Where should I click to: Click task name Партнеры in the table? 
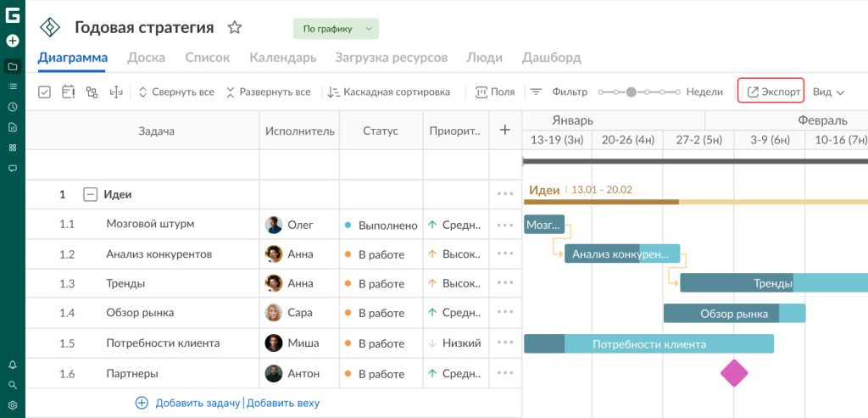pos(132,374)
